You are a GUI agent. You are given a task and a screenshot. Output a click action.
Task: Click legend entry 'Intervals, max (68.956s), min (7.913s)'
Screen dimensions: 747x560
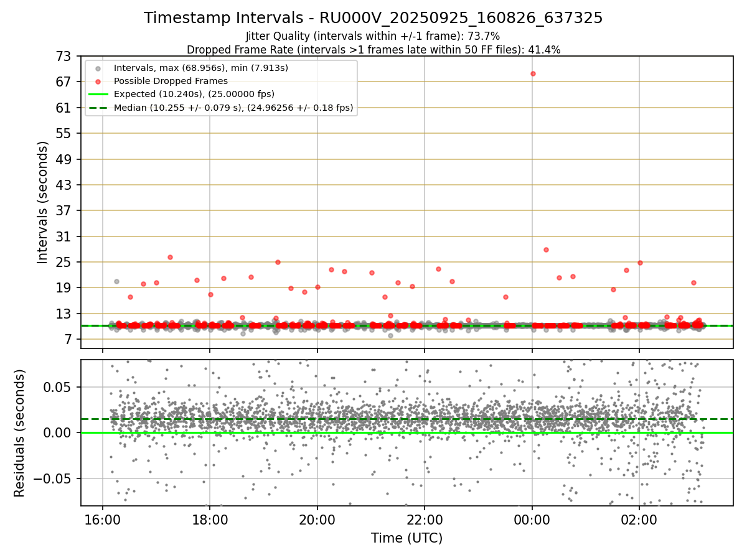pyautogui.click(x=201, y=68)
